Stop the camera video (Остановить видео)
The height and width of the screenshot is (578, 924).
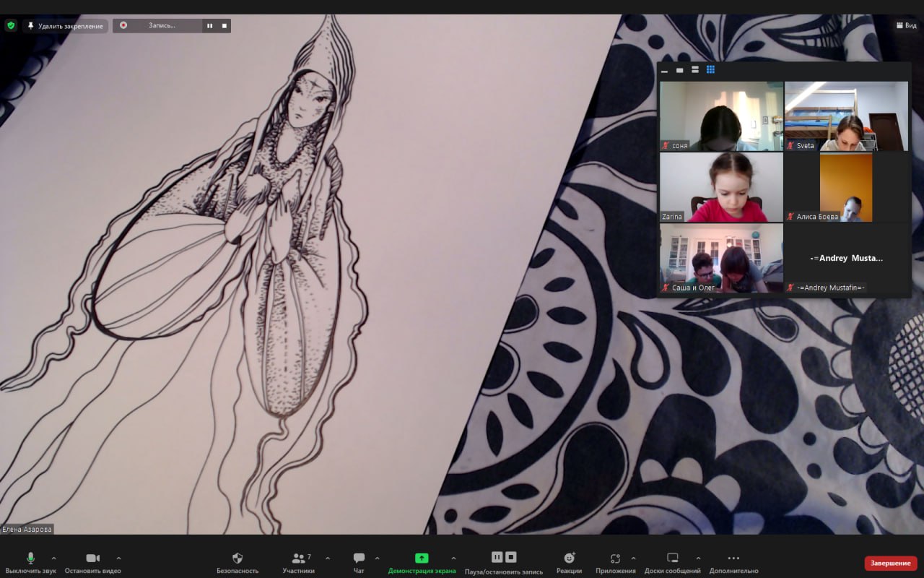click(x=92, y=558)
